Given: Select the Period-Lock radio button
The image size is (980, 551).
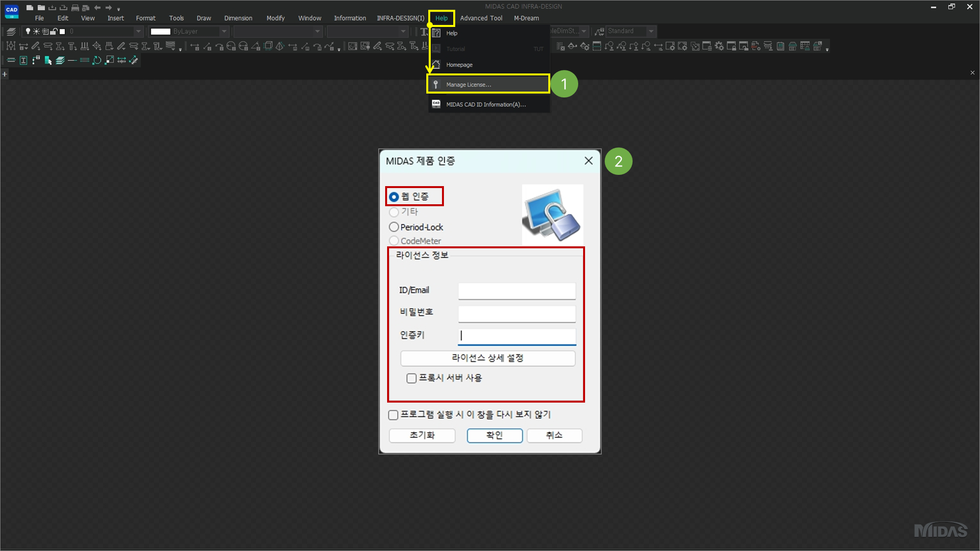Looking at the screenshot, I should 393,227.
